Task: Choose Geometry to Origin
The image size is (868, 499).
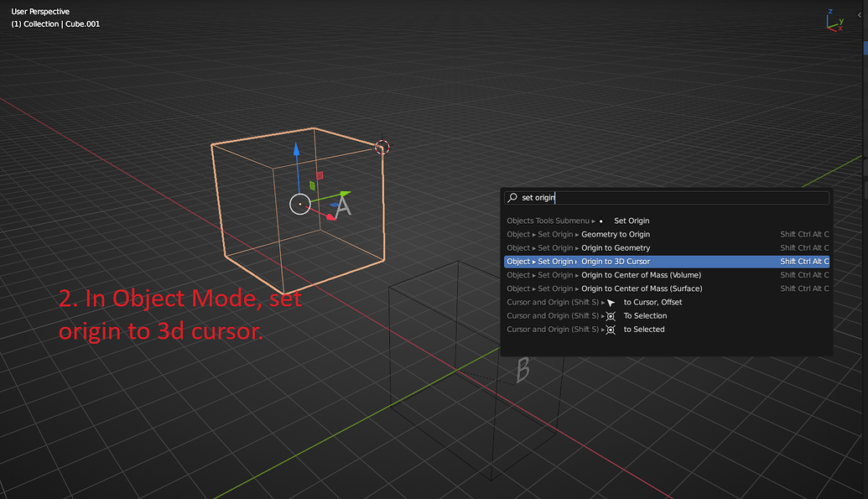Action: pyautogui.click(x=667, y=234)
